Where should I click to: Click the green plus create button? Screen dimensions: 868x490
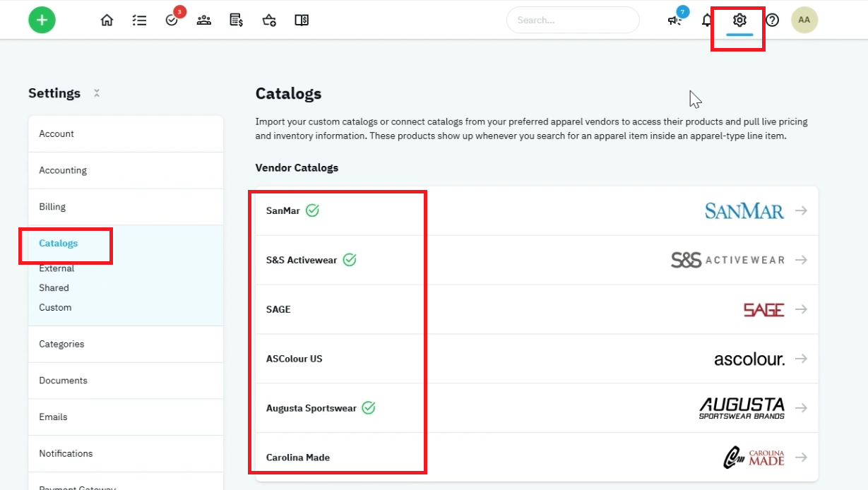(42, 20)
